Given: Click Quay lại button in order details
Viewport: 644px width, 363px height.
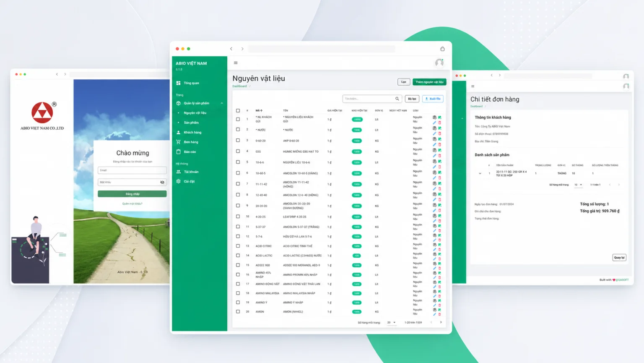Looking at the screenshot, I should pyautogui.click(x=619, y=257).
